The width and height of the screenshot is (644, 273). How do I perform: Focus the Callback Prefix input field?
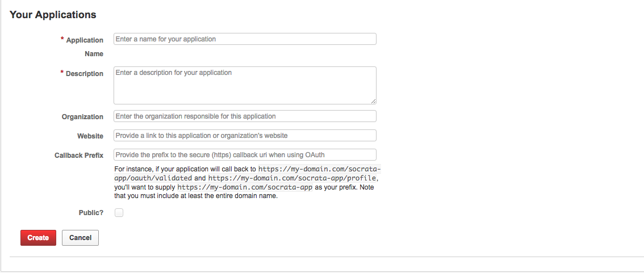pyautogui.click(x=245, y=155)
